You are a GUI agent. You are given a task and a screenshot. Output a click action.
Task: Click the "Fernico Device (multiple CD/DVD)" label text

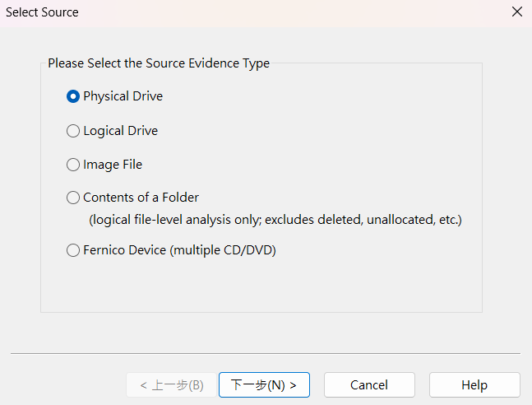[x=179, y=250]
